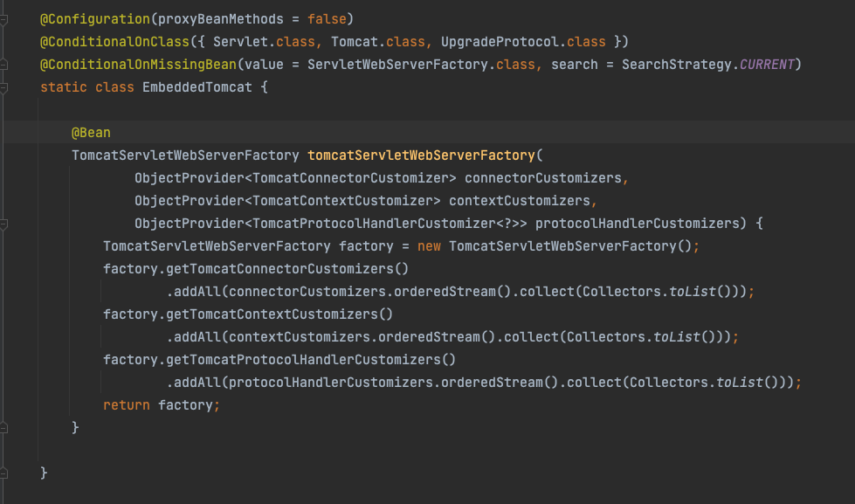Click addAll on the contextCustomizers line
The height and width of the screenshot is (504, 855).
click(197, 337)
